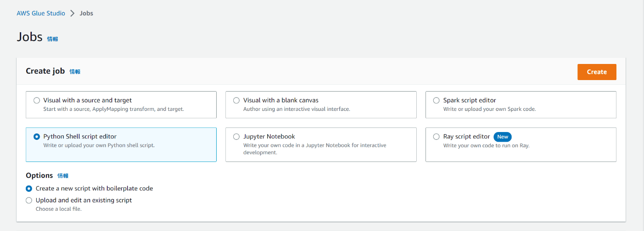Click the Jobs breadcrumb item
Image resolution: width=644 pixels, height=231 pixels.
click(86, 13)
